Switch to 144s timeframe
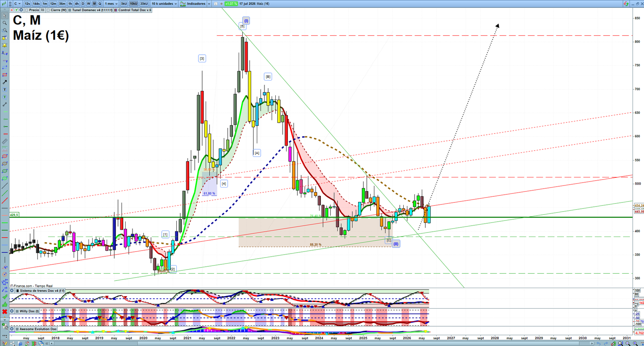The height and width of the screenshot is (346, 644). 36,4
